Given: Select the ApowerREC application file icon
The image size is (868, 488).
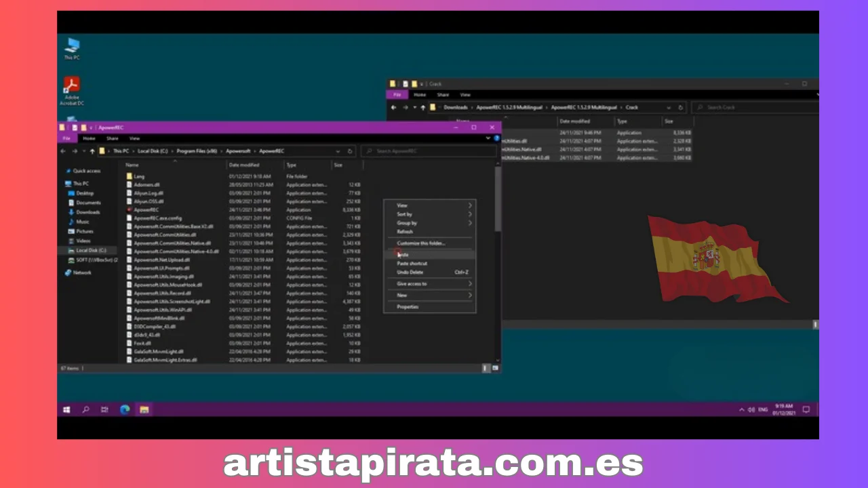Looking at the screenshot, I should pos(130,209).
